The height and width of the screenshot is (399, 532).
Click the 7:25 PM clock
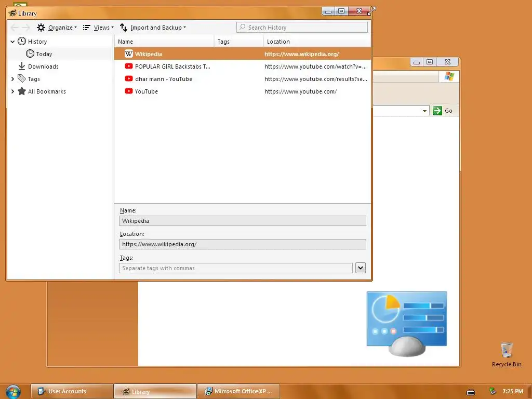tap(513, 391)
